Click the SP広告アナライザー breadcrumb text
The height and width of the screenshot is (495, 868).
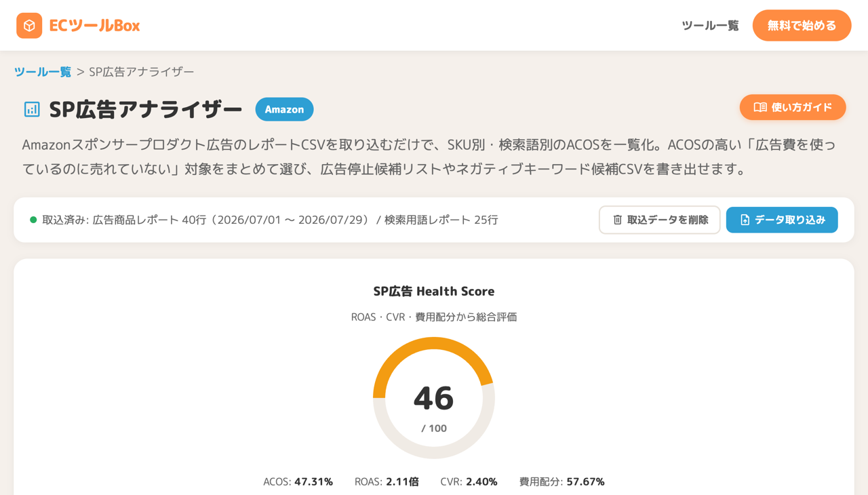pos(142,72)
